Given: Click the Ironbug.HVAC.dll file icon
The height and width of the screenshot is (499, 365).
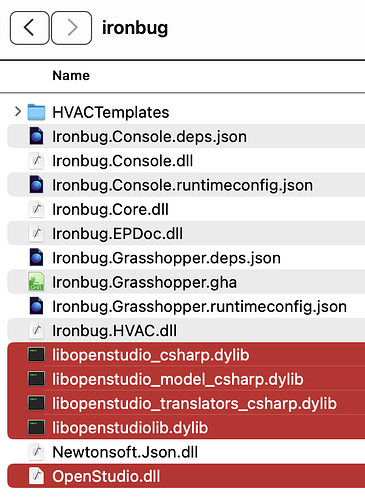Looking at the screenshot, I should point(36,330).
